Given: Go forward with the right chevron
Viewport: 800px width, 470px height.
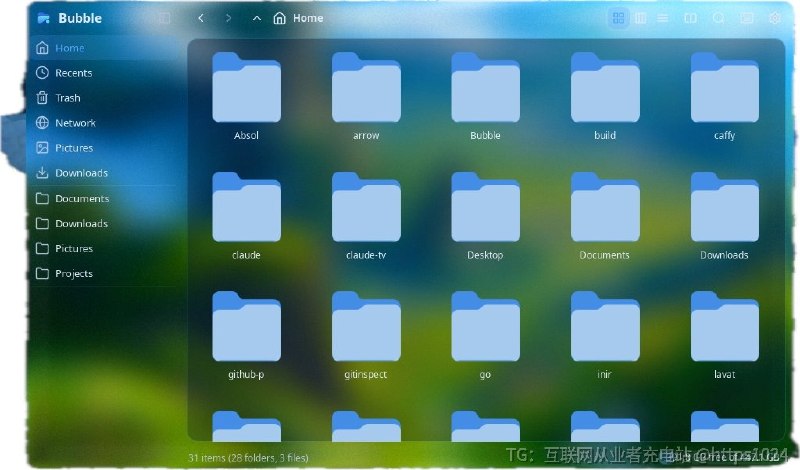Looking at the screenshot, I should click(x=228, y=18).
